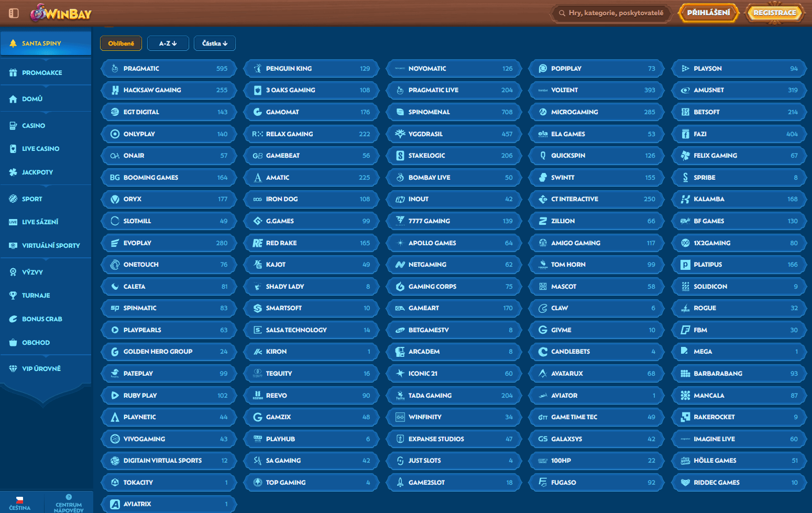
Task: Toggle the Oblíbené favorites filter
Action: coord(121,43)
